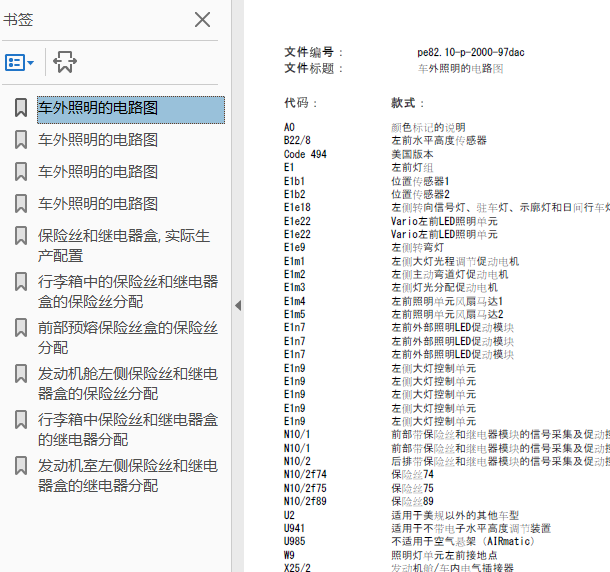610x572 pixels.
Task: Click description 左前水平高度传感器
Action: tap(439, 140)
